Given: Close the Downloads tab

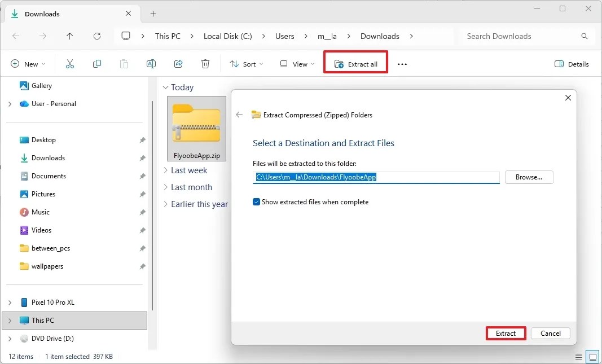Looking at the screenshot, I should pyautogui.click(x=128, y=14).
